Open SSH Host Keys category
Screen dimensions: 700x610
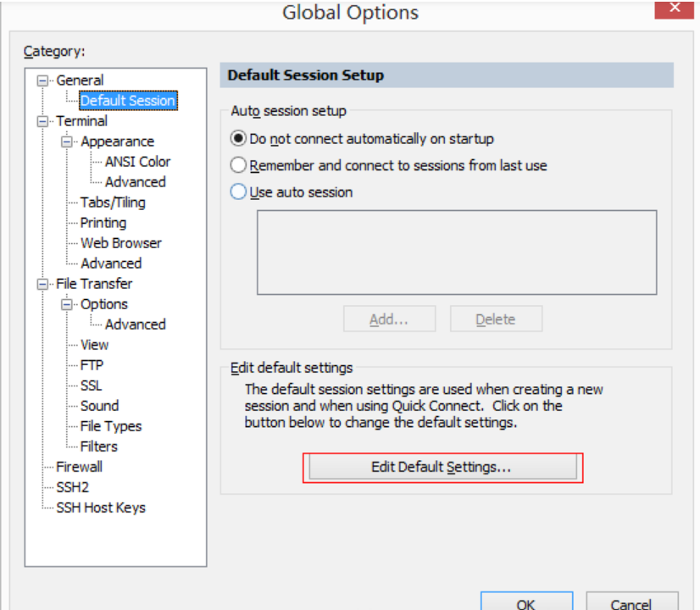100,507
